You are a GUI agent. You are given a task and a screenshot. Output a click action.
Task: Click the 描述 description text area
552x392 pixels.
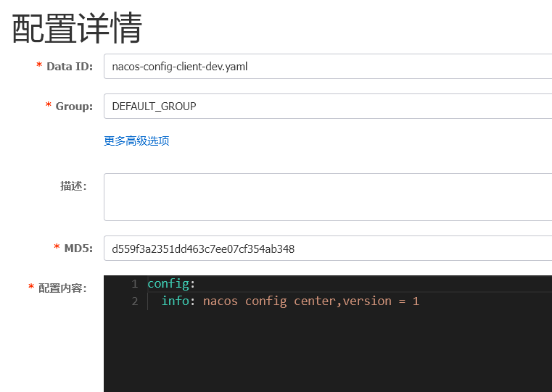point(328,197)
